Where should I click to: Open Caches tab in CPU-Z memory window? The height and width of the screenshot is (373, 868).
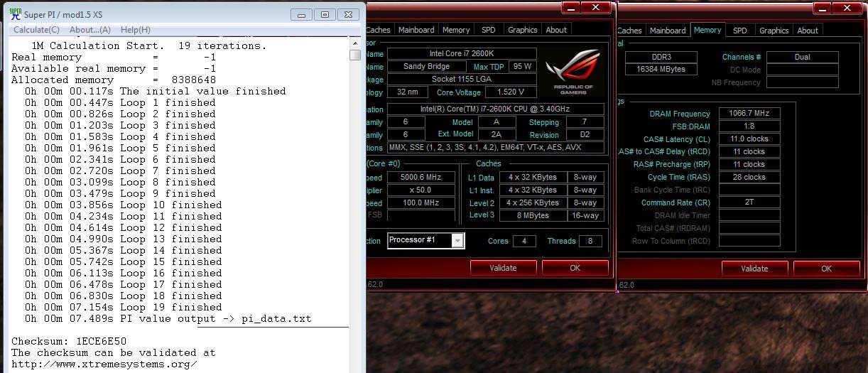click(x=629, y=31)
